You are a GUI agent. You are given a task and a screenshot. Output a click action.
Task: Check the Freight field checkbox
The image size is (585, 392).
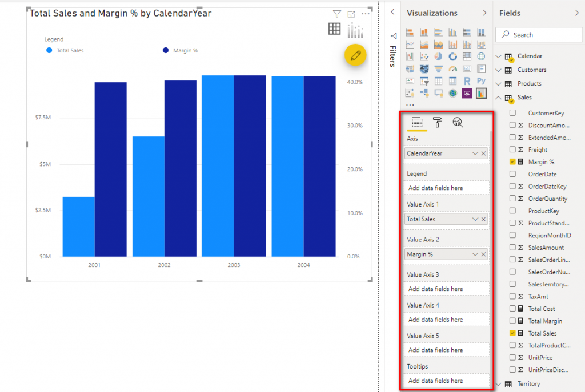coord(512,149)
